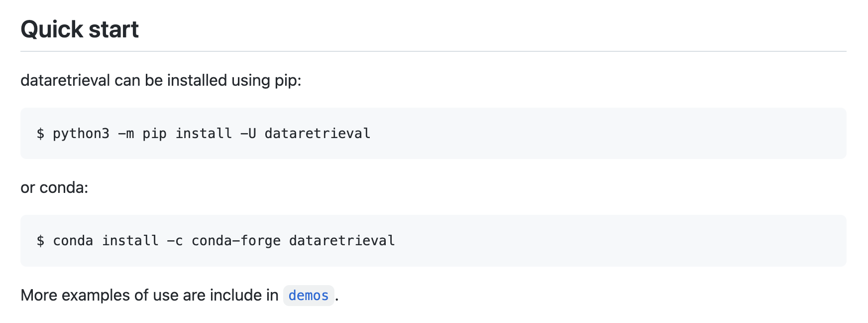This screenshot has width=868, height=323.
Task: Click the "or conda:" paragraph text
Action: coord(54,187)
